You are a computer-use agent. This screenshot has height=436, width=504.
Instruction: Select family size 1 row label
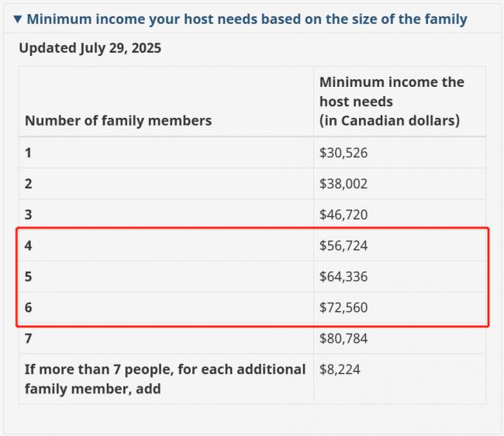[29, 153]
